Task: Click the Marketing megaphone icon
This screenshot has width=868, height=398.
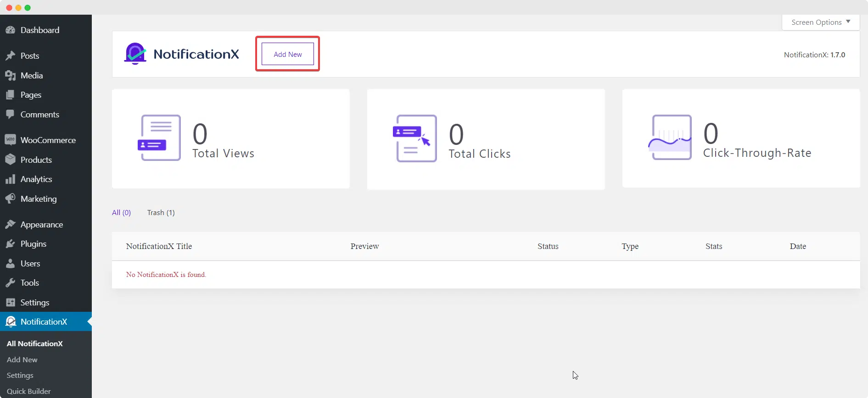Action: (x=10, y=199)
